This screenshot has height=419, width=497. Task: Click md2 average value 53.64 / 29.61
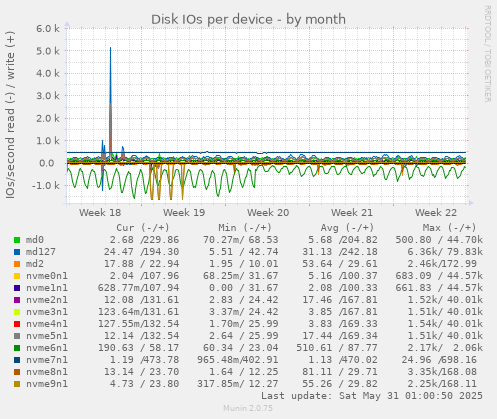coord(340,264)
